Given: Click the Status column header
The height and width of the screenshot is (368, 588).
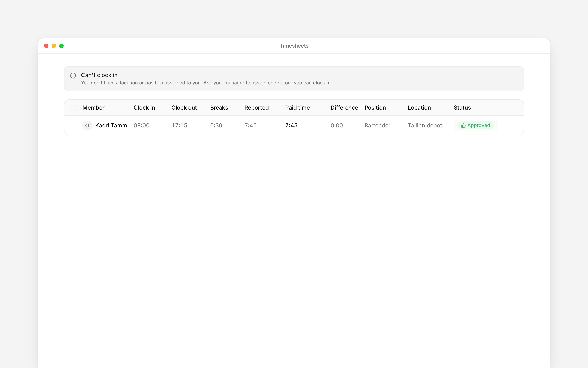Looking at the screenshot, I should (x=462, y=108).
